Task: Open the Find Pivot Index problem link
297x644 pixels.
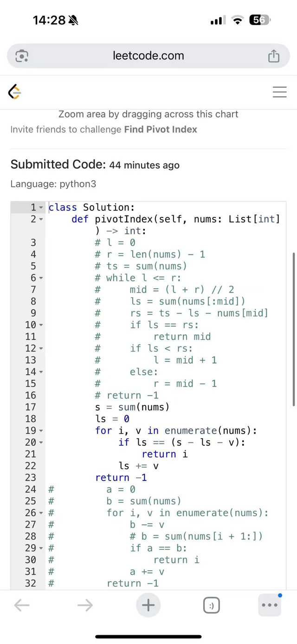Action: [x=161, y=130]
